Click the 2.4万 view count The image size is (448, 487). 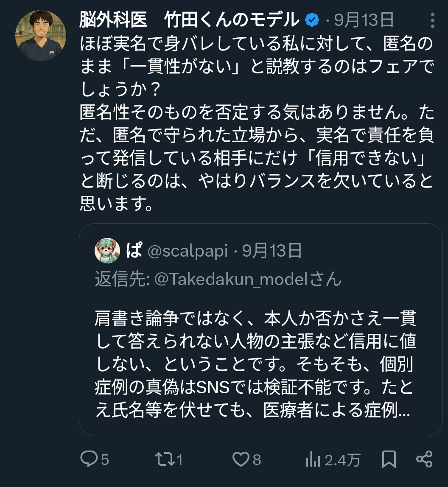342,459
